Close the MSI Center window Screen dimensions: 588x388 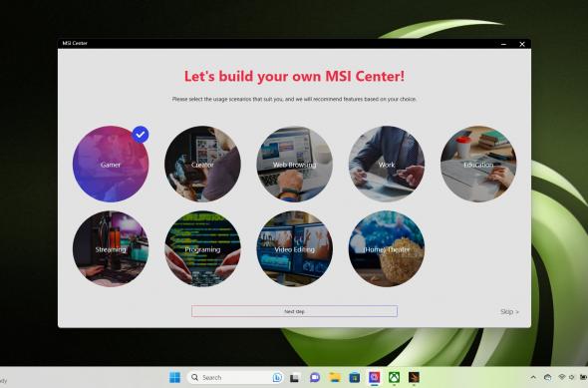point(522,44)
